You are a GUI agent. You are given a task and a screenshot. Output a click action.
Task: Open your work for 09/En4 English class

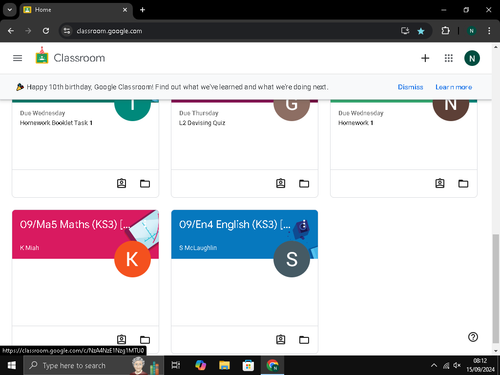(281, 339)
